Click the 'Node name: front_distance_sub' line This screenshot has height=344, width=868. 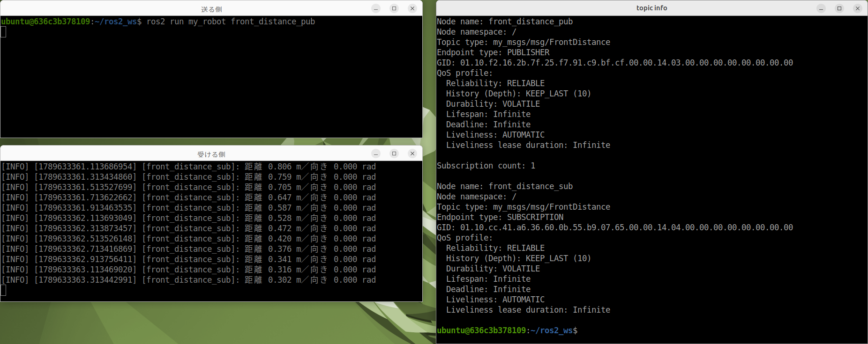[505, 186]
